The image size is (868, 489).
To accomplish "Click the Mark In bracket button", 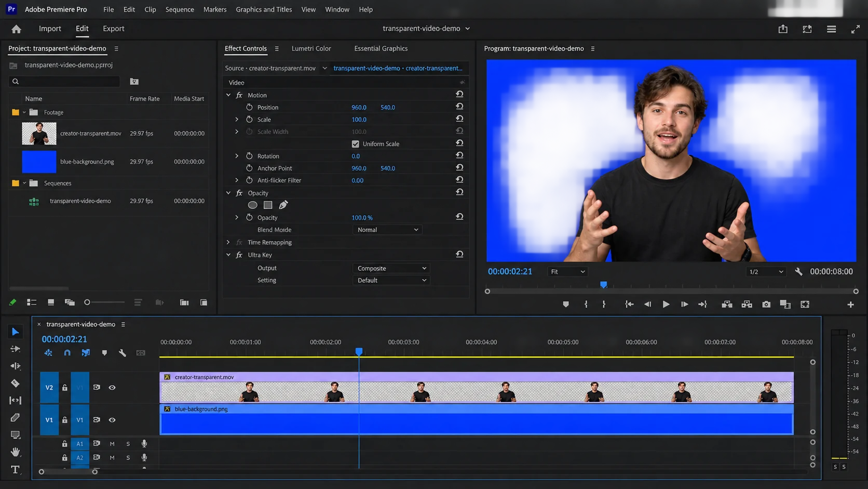I will click(586, 304).
